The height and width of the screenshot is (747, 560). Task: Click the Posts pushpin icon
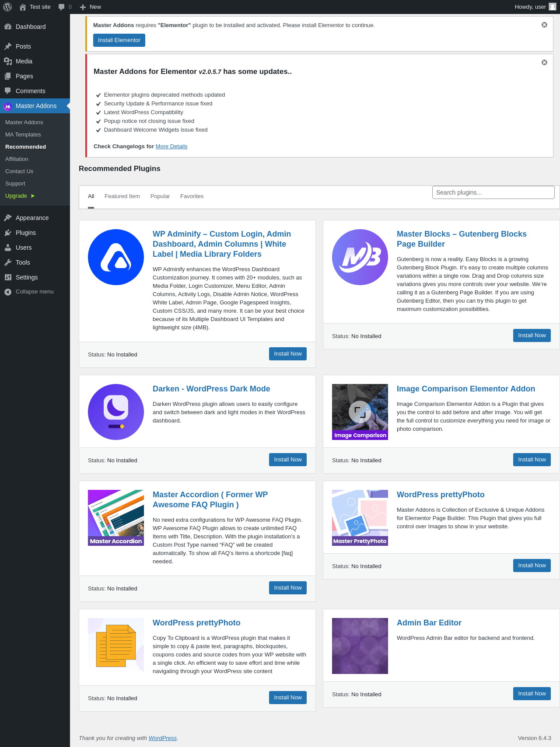pyautogui.click(x=8, y=46)
